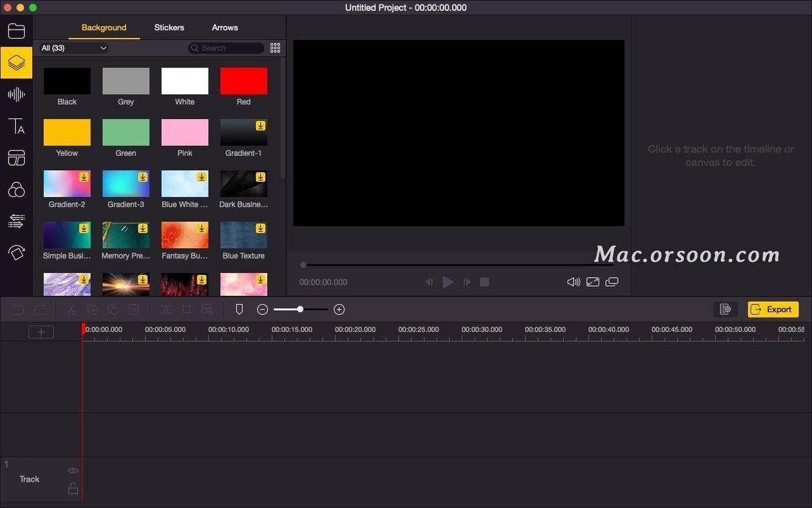This screenshot has width=812, height=508.
Task: Click the background Search field
Action: [226, 48]
